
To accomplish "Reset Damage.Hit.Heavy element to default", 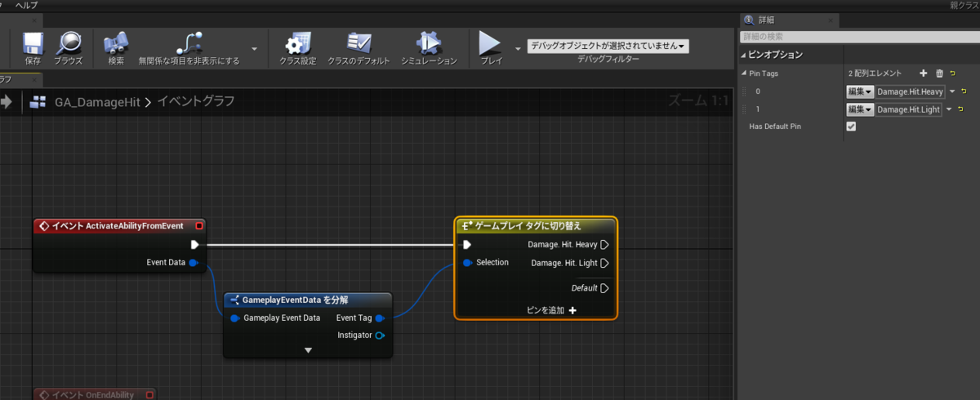I will click(x=963, y=91).
